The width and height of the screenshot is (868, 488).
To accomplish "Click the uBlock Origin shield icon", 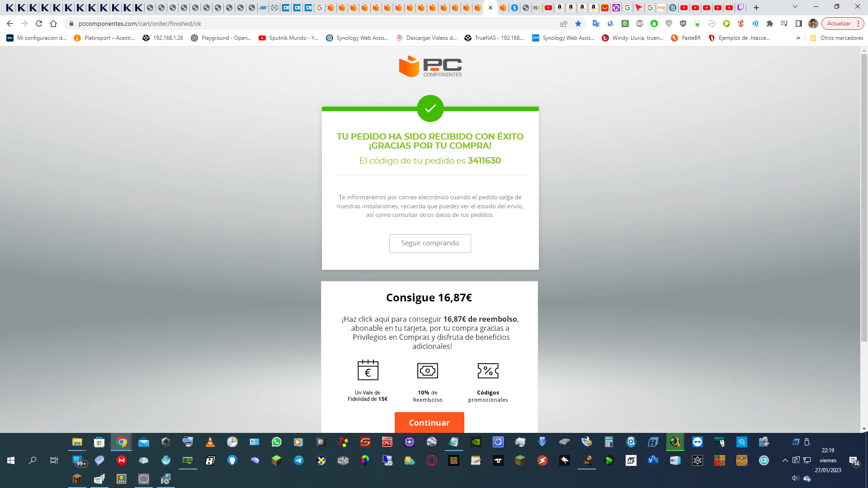I will [683, 23].
